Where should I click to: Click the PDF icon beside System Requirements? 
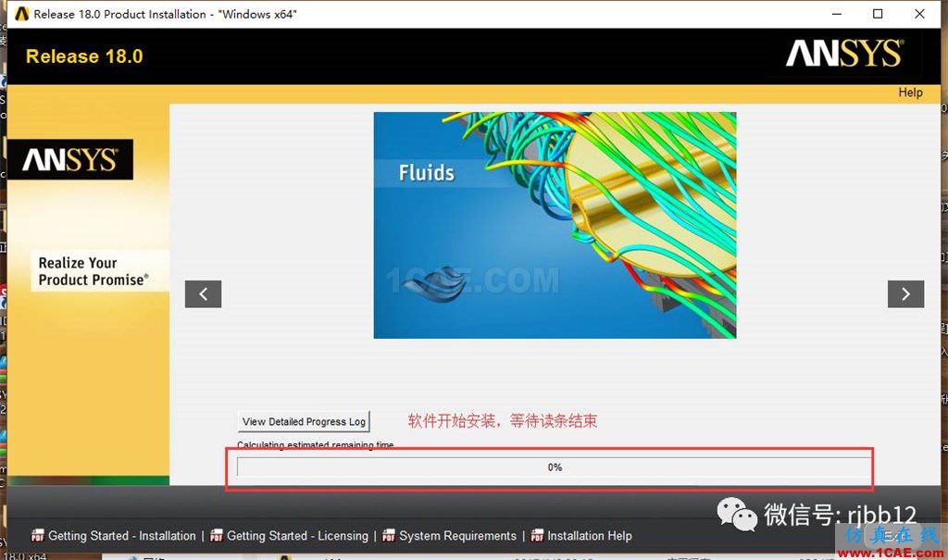point(389,535)
